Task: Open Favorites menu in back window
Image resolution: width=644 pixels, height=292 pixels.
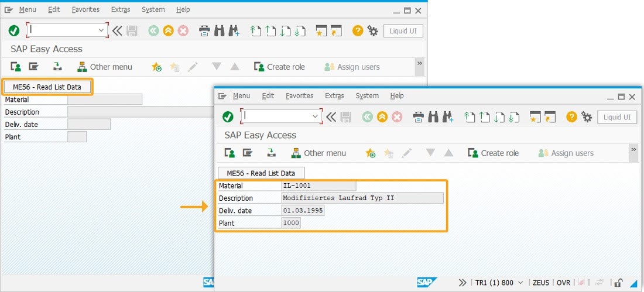Action: click(85, 9)
